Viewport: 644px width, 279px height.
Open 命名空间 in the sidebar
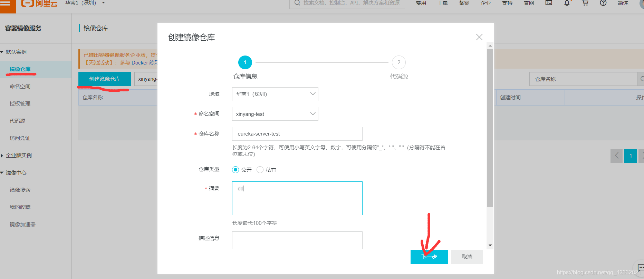[20, 86]
